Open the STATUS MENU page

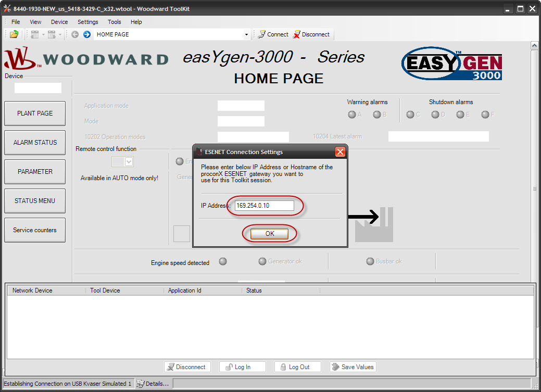point(35,201)
